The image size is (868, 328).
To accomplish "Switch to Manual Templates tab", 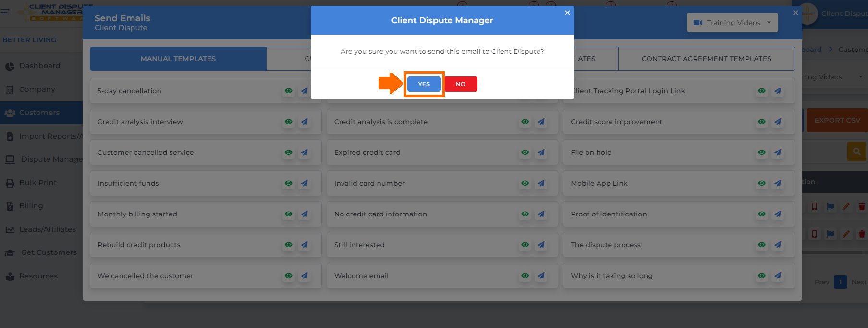I will (178, 59).
